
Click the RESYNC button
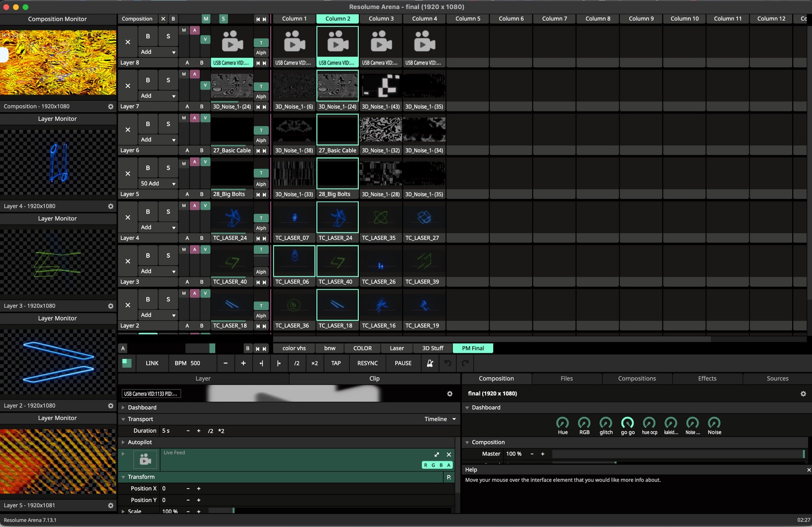(367, 363)
